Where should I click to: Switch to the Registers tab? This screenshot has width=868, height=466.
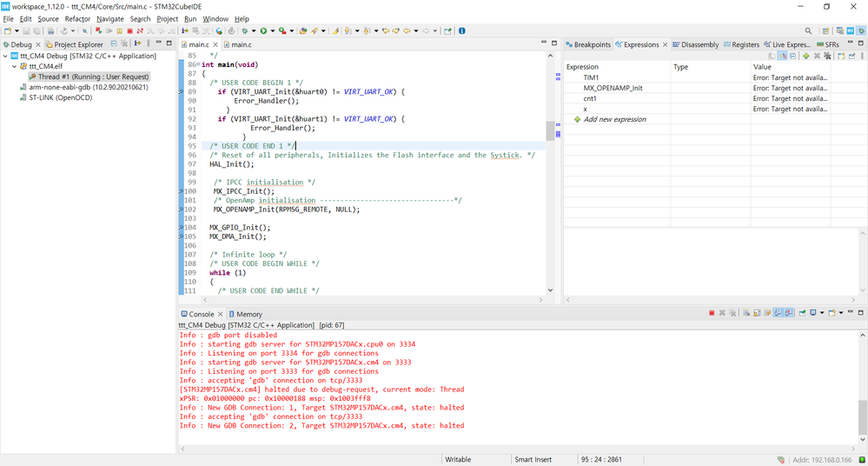pyautogui.click(x=741, y=44)
